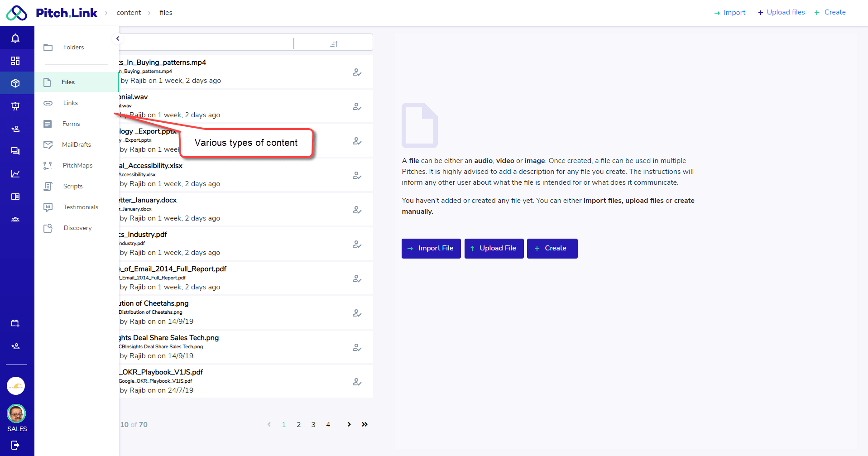Open the dashboard grid icon in sidebar
868x456 pixels.
pos(15,61)
